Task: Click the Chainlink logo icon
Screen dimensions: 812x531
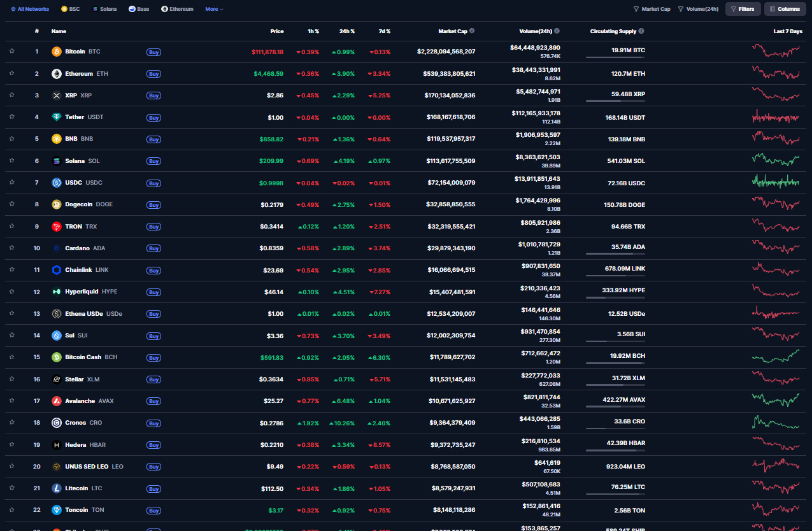Action: click(x=56, y=270)
